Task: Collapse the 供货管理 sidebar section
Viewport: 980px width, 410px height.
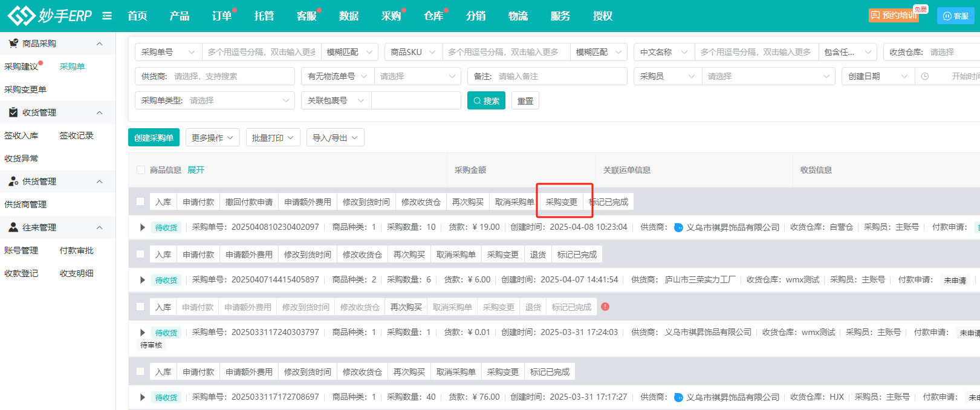Action: click(100, 181)
